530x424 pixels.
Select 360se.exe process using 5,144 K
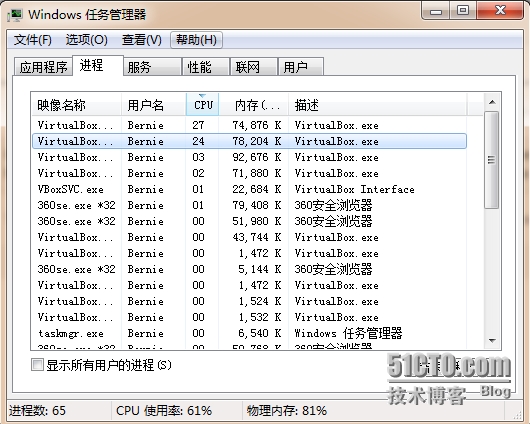249,269
